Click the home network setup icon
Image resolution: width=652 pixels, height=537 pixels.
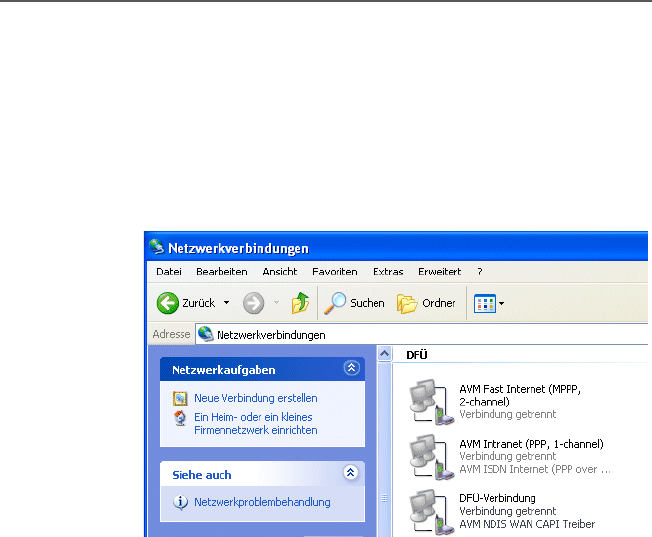click(x=180, y=418)
